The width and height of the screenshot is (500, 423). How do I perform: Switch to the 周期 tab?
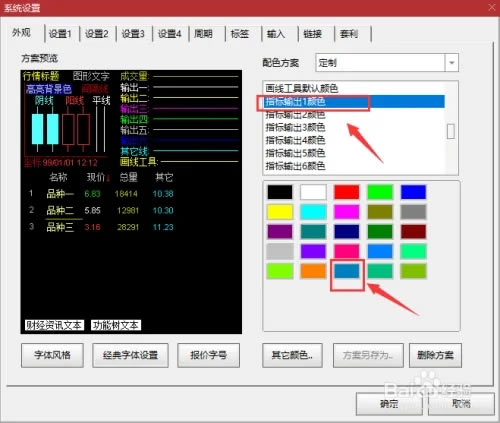[x=204, y=34]
